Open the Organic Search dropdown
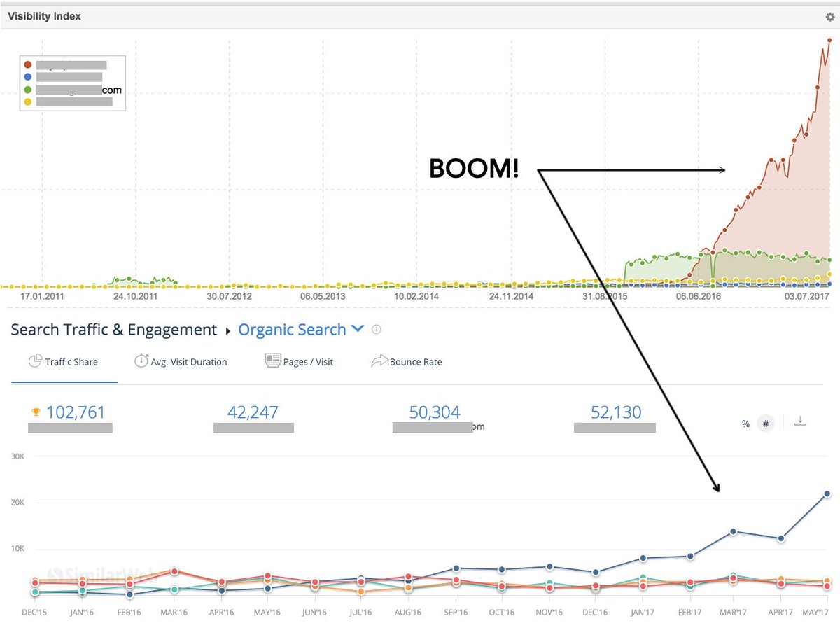The height and width of the screenshot is (628, 840). point(302,330)
